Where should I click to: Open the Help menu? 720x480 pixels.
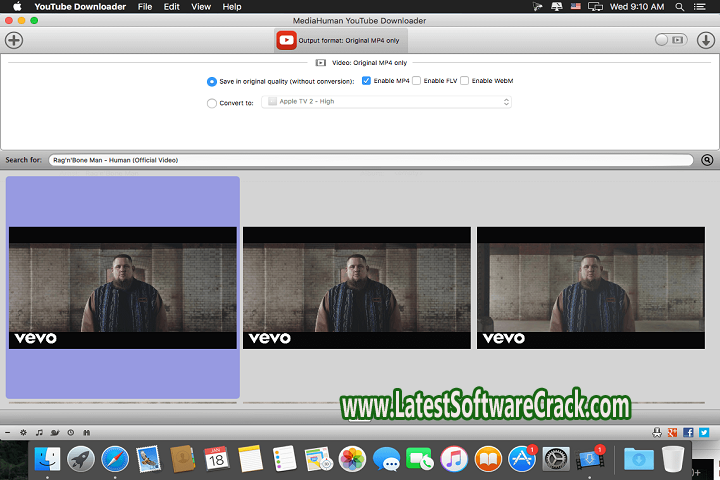click(232, 6)
